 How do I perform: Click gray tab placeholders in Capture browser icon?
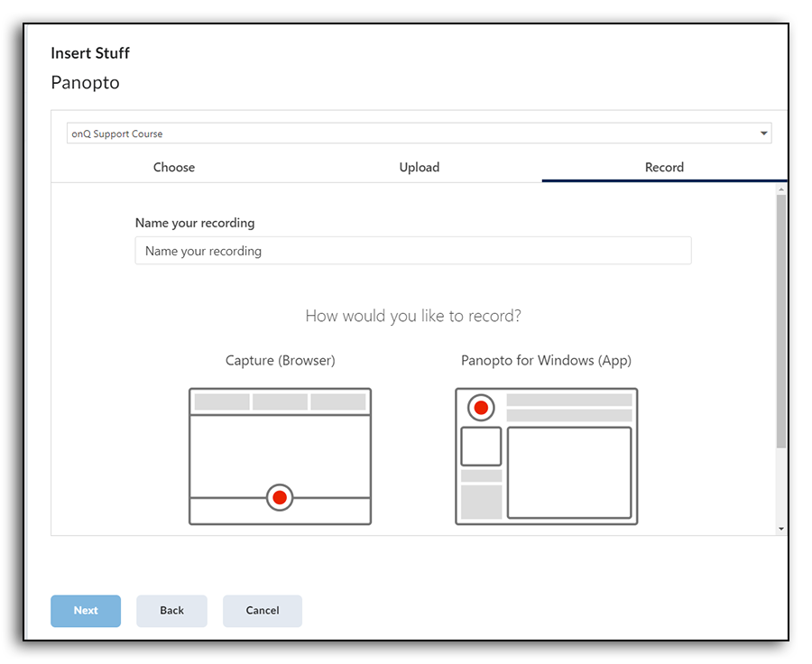280,401
